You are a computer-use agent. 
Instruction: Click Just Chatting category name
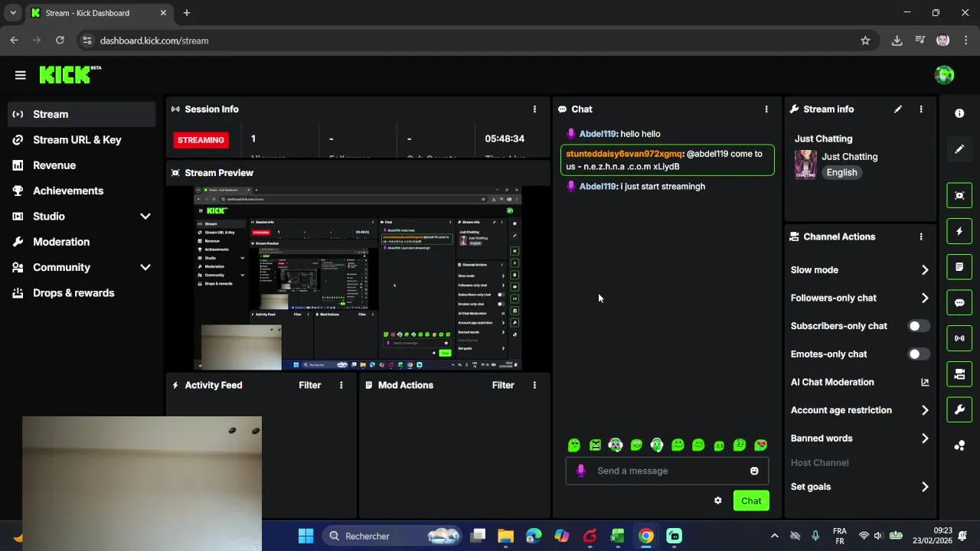tap(850, 157)
